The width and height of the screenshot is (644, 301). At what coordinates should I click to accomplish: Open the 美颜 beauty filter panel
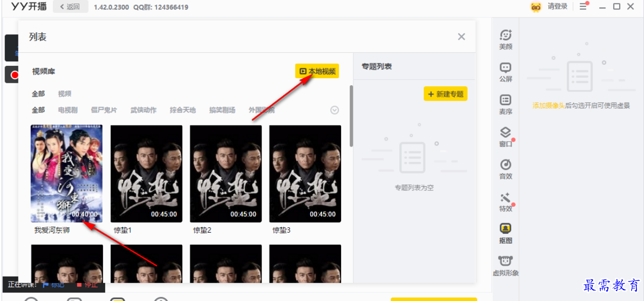point(506,39)
